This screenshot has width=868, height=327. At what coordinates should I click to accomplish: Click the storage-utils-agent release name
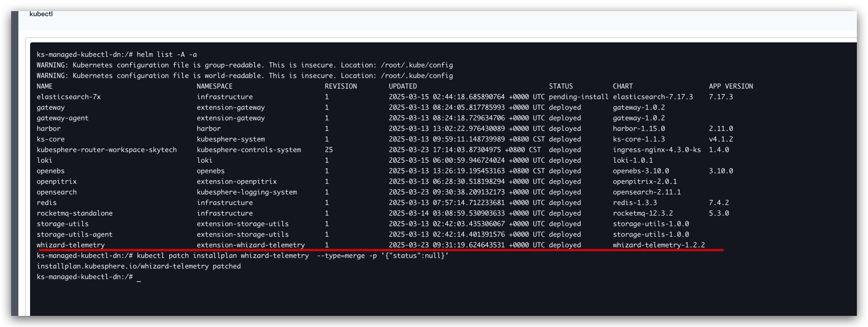pyautogui.click(x=74, y=235)
